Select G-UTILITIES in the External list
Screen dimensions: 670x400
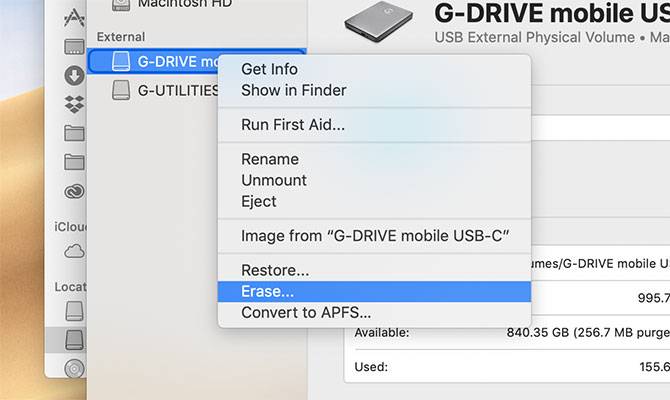(x=178, y=90)
